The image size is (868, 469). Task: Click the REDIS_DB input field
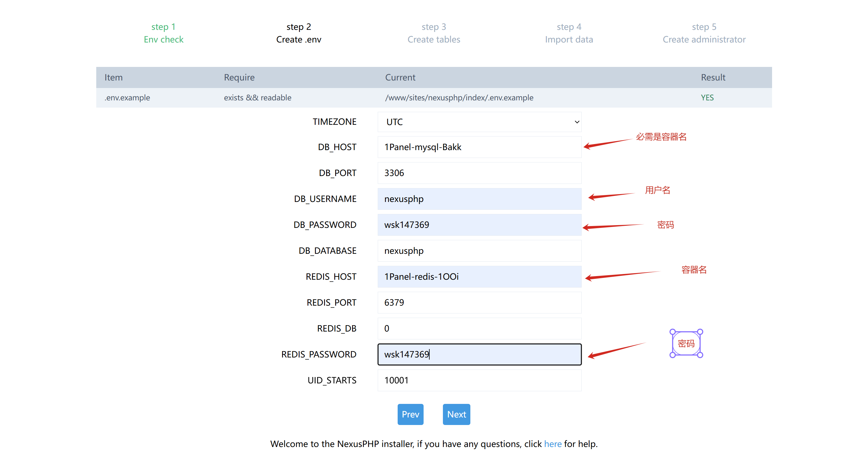pos(479,329)
